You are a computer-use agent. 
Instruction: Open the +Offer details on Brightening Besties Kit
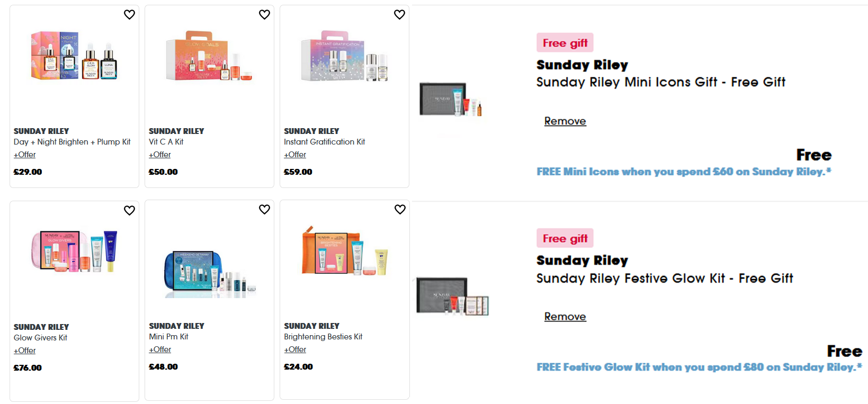pyautogui.click(x=294, y=349)
